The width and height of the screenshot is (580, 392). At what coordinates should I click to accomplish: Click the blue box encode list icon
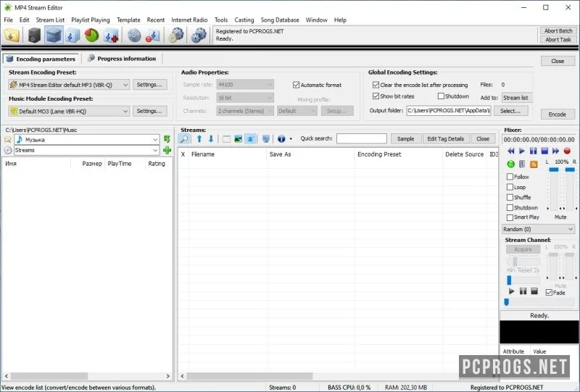point(54,36)
